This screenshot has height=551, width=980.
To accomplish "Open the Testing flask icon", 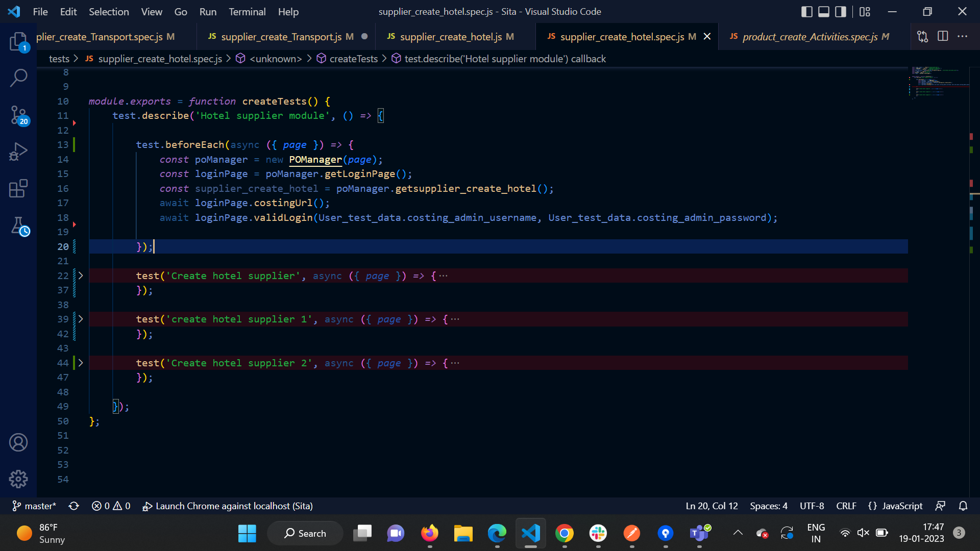I will 18,226.
